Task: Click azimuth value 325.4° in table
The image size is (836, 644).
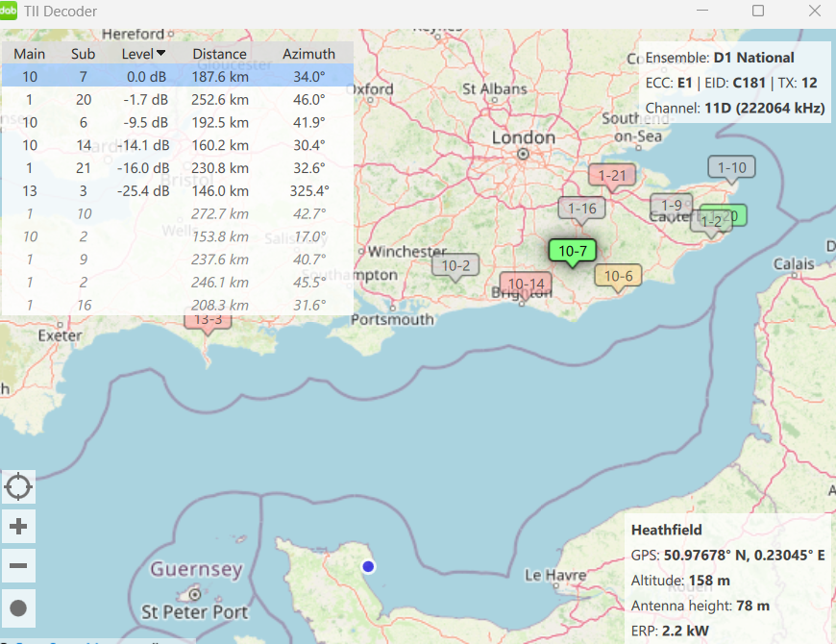Action: pyautogui.click(x=309, y=191)
